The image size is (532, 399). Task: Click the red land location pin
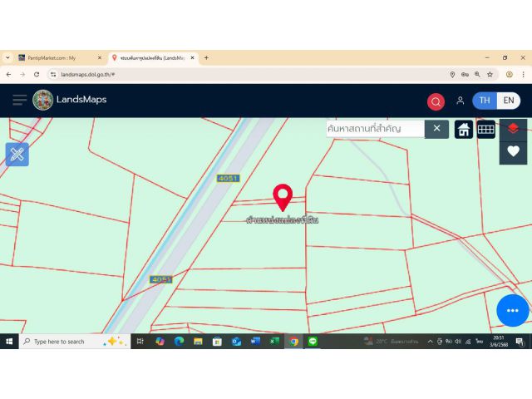point(283,198)
